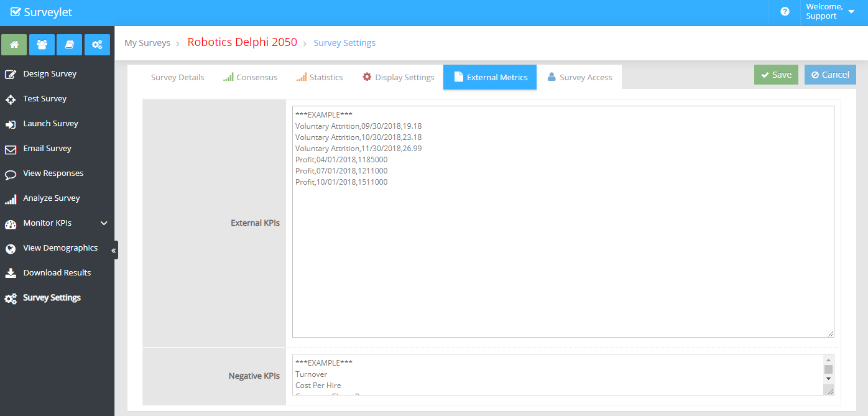Open View Demographics in the sidebar

[60, 248]
